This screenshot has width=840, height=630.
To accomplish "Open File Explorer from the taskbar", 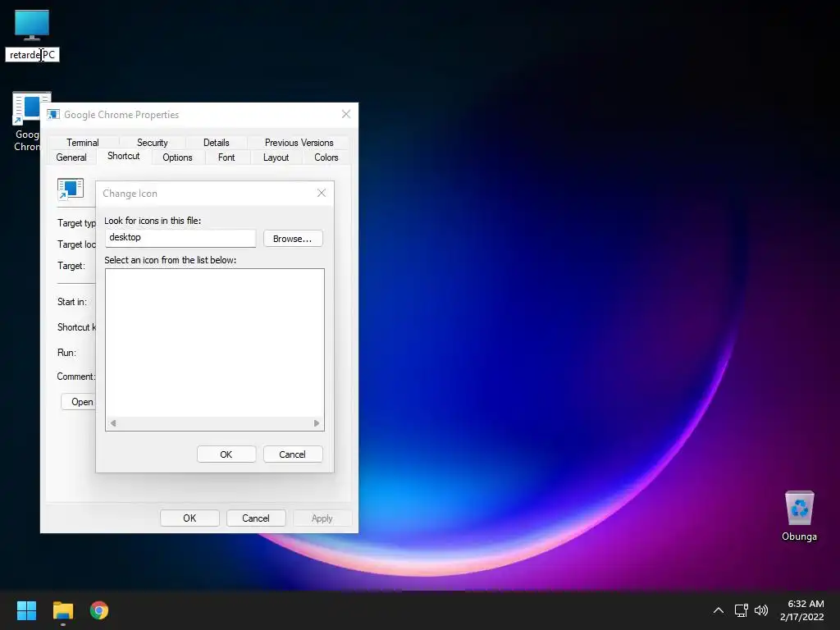I will coord(62,610).
